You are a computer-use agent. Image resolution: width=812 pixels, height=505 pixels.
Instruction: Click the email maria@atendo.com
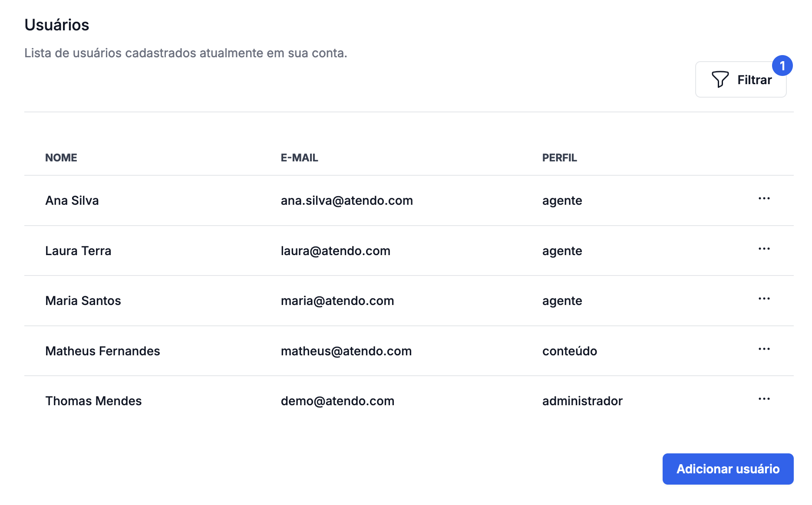coord(337,301)
